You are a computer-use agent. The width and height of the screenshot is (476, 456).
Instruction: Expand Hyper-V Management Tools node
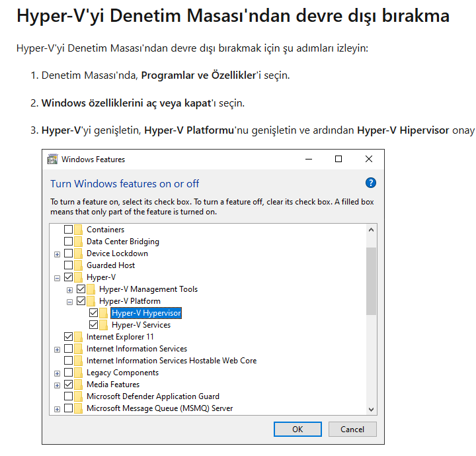(x=69, y=290)
